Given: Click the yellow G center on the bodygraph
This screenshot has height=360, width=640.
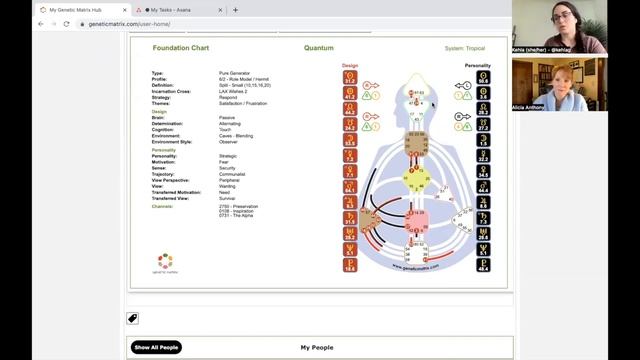Looking at the screenshot, I should coord(416,179).
